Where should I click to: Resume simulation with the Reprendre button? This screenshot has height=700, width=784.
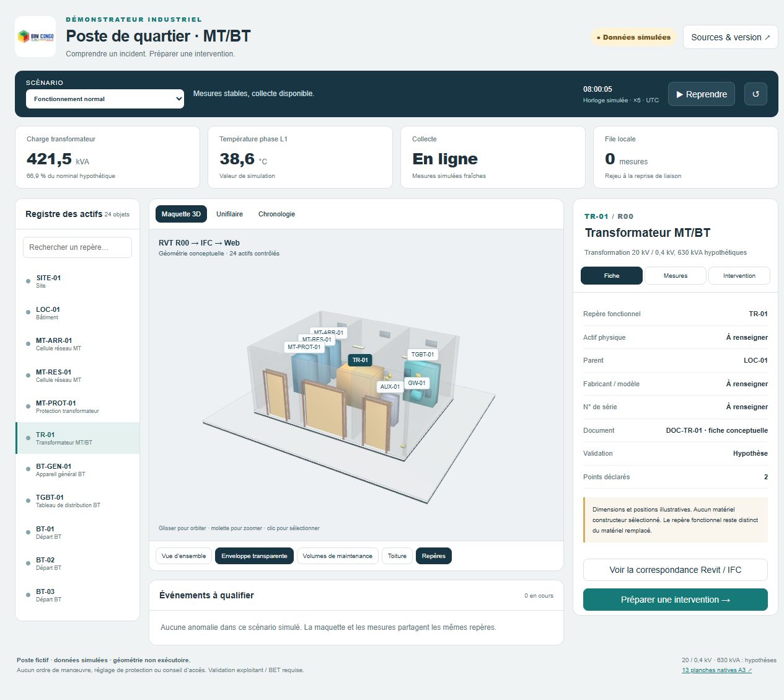702,94
